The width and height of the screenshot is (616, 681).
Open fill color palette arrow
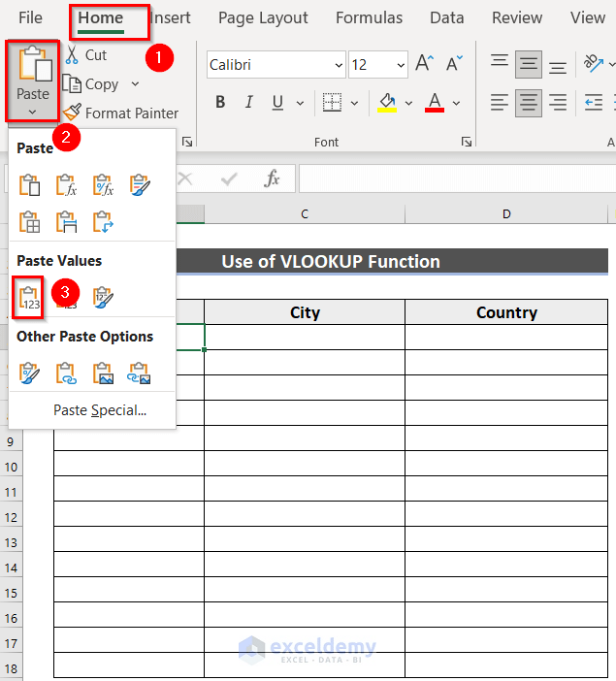408,103
